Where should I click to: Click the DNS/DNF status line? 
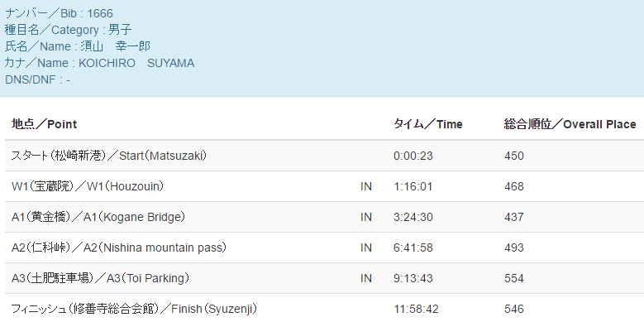point(37,79)
